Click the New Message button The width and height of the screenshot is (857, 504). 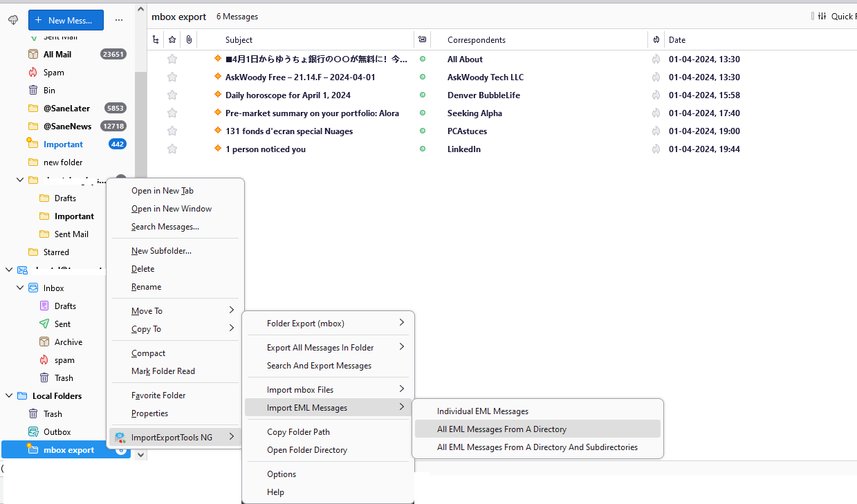[x=66, y=20]
